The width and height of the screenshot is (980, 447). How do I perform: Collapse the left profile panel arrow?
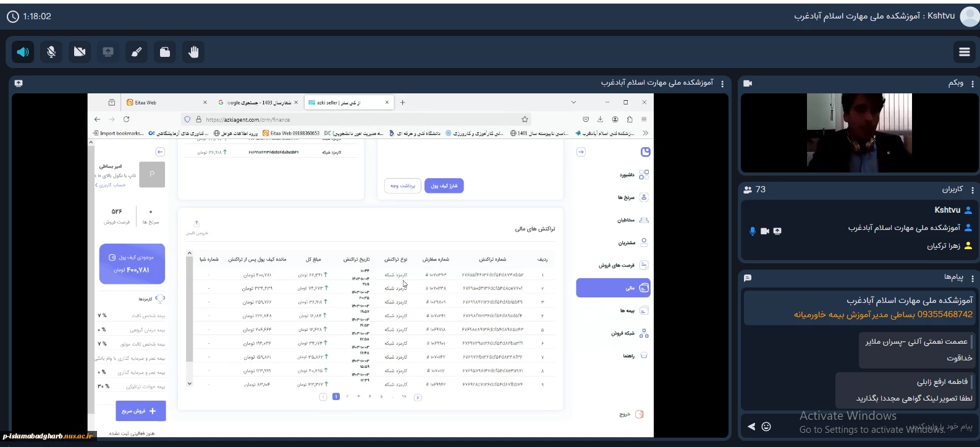click(160, 152)
